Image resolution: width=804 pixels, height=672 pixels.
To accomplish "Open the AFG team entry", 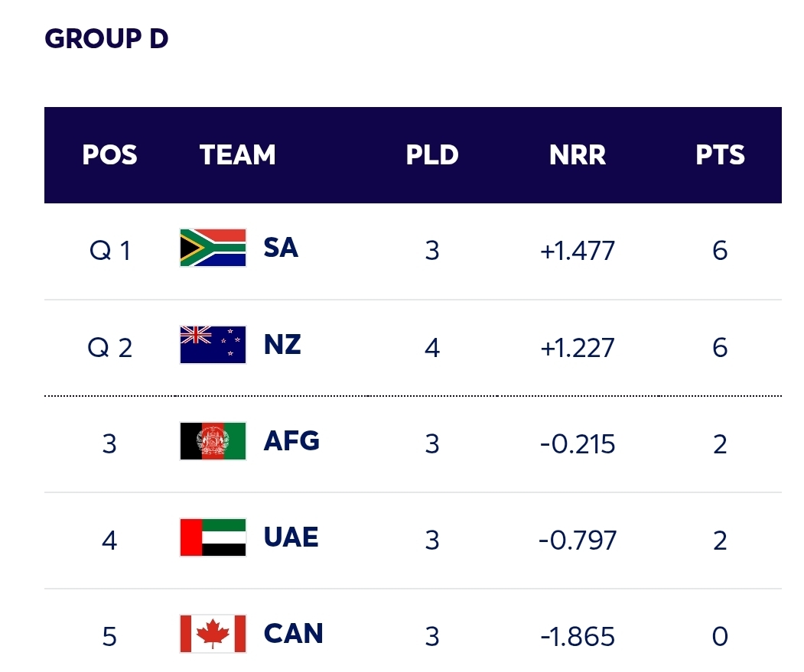I will 291,441.
